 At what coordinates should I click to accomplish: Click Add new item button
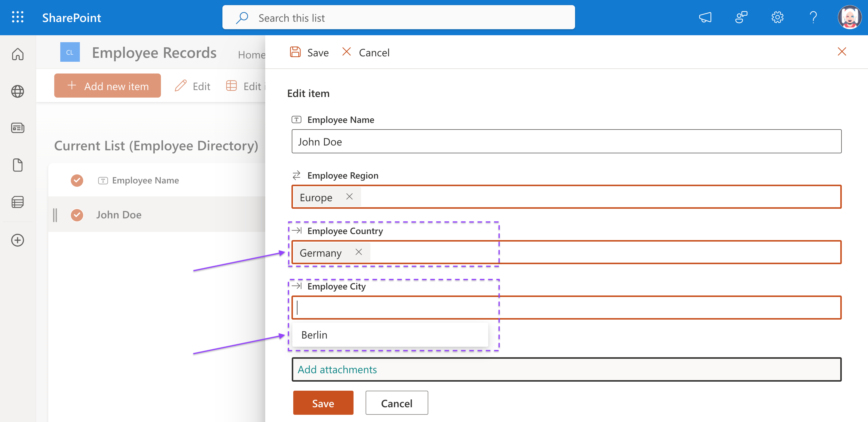(108, 86)
